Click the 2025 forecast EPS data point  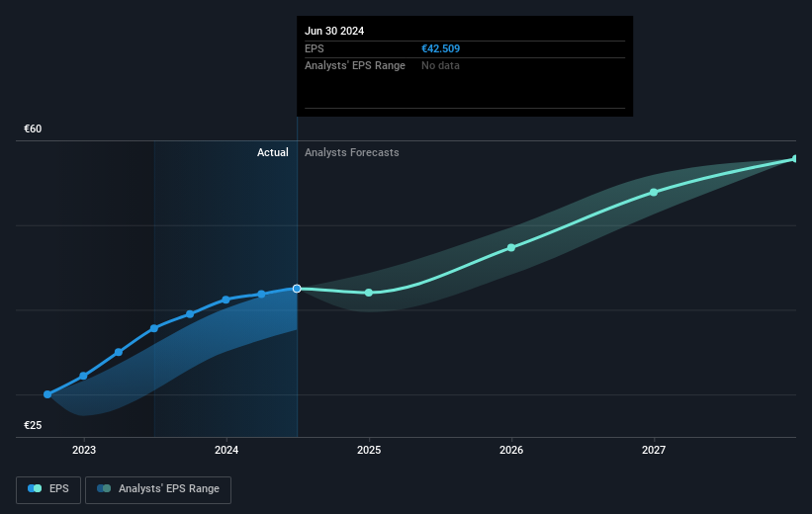(369, 293)
